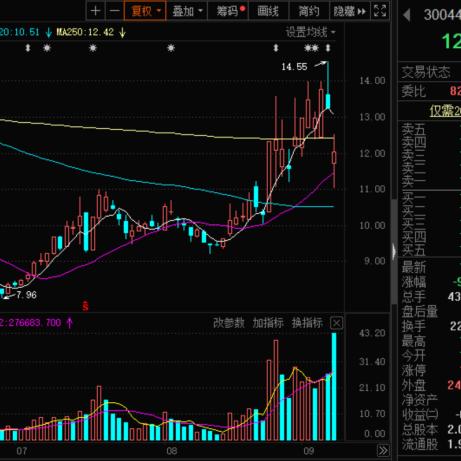Viewport: 461px width, 461px height.
Task: Click the 仅需 yellow promotional link
Action: [445, 111]
